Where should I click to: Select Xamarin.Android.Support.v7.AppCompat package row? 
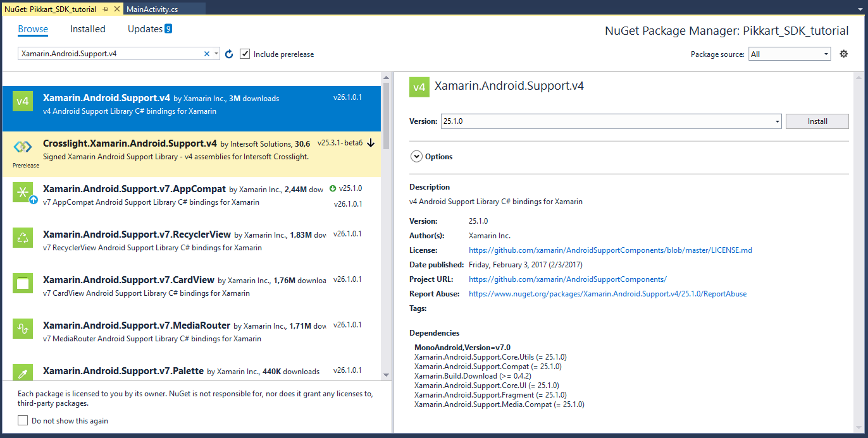(x=192, y=200)
